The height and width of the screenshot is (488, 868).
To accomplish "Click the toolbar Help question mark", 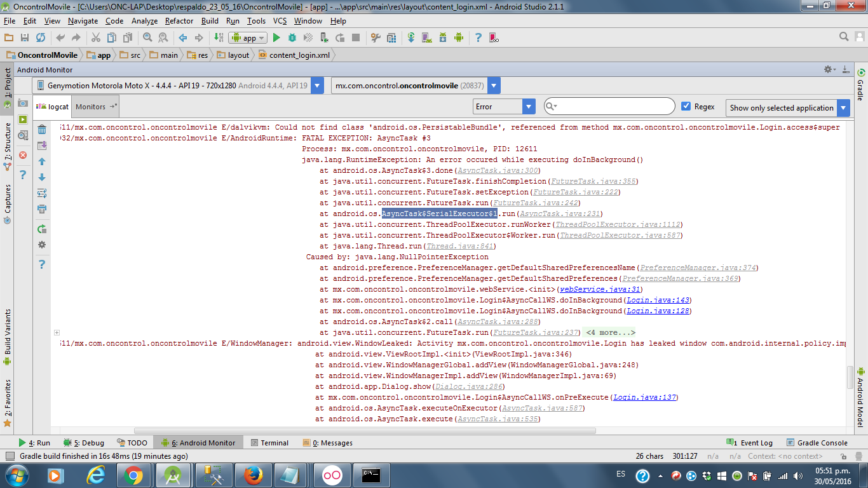I will tap(478, 38).
